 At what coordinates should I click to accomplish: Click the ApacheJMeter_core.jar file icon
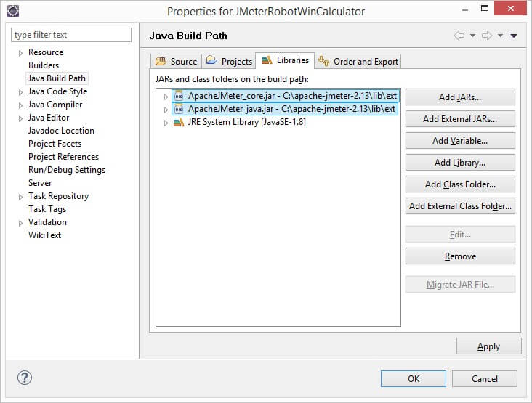[179, 97]
